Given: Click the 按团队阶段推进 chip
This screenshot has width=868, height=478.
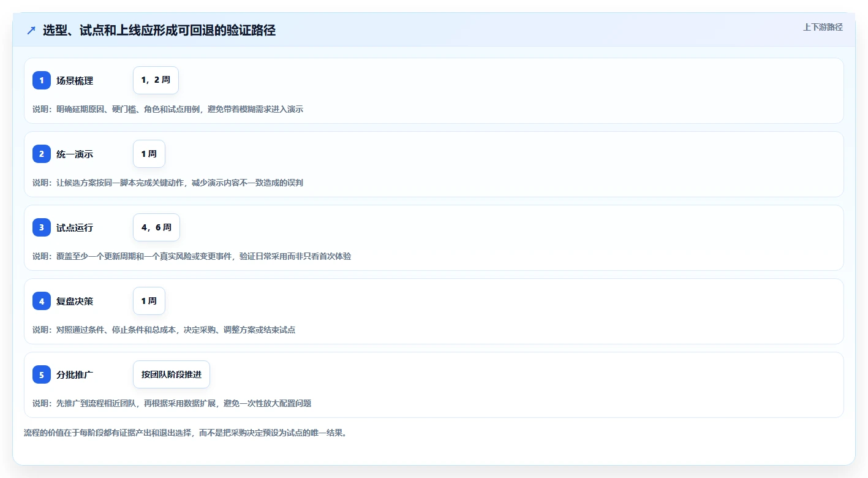Looking at the screenshot, I should 172,374.
